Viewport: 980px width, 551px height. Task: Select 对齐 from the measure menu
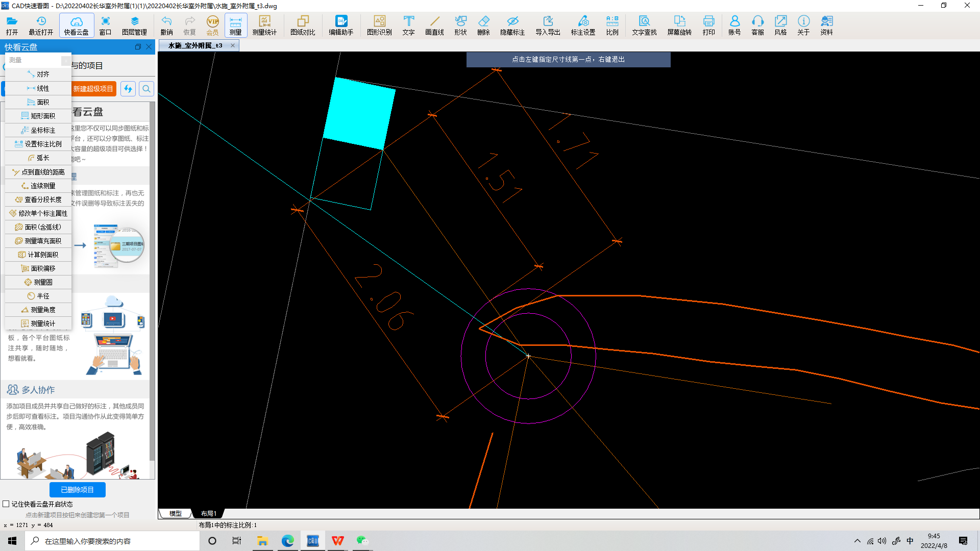coord(38,74)
